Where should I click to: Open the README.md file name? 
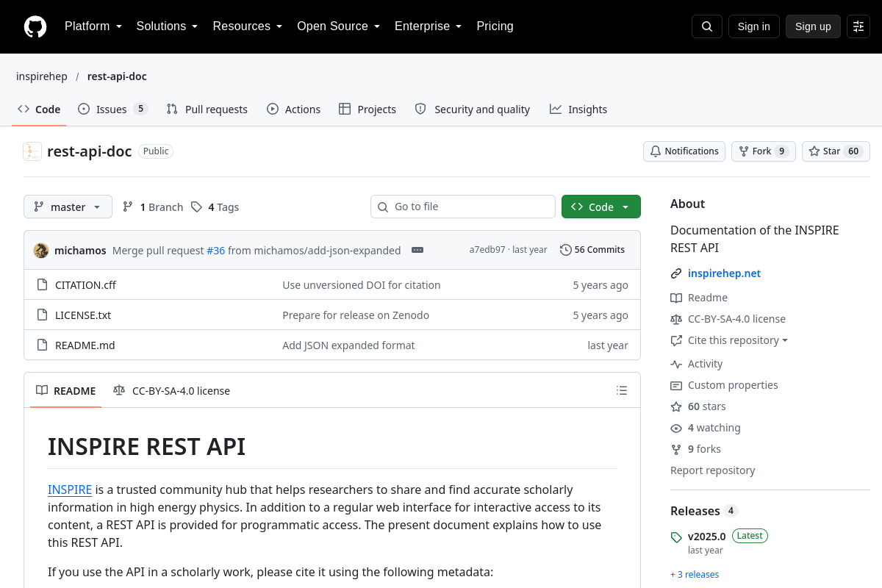tap(85, 345)
